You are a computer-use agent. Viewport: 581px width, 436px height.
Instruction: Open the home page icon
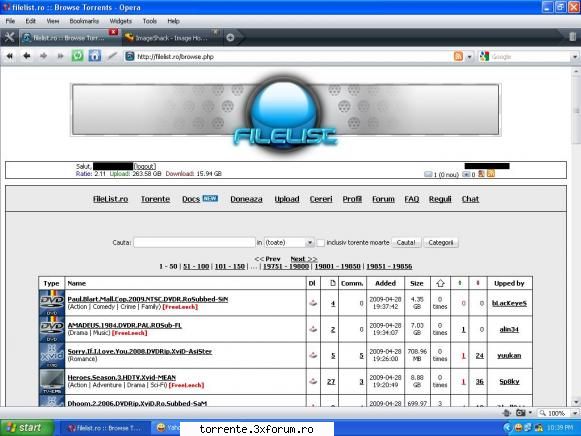tap(95, 56)
